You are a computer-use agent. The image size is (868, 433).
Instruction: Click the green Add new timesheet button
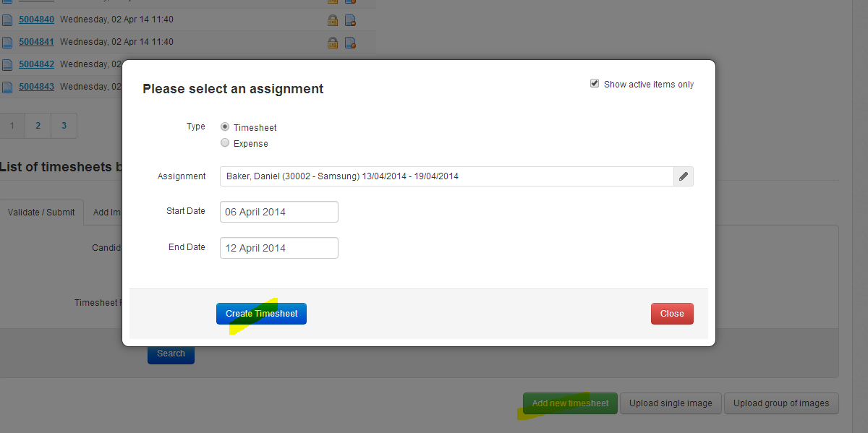[570, 403]
